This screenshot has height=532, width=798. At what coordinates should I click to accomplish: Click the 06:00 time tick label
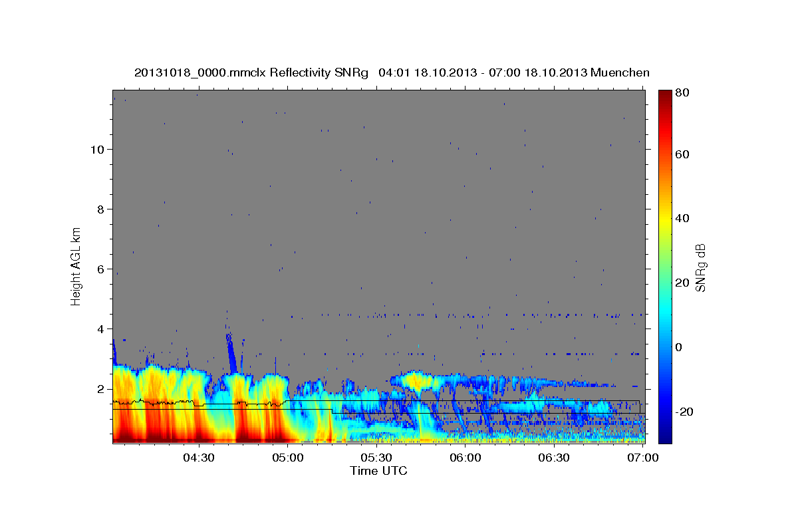465,458
